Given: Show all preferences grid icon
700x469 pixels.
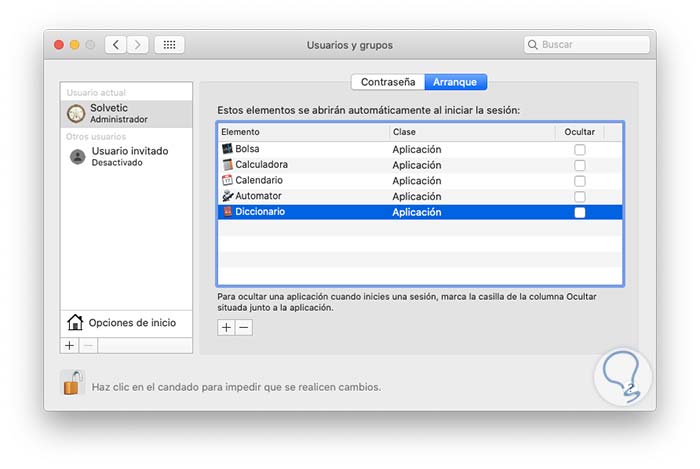Looking at the screenshot, I should tap(169, 45).
